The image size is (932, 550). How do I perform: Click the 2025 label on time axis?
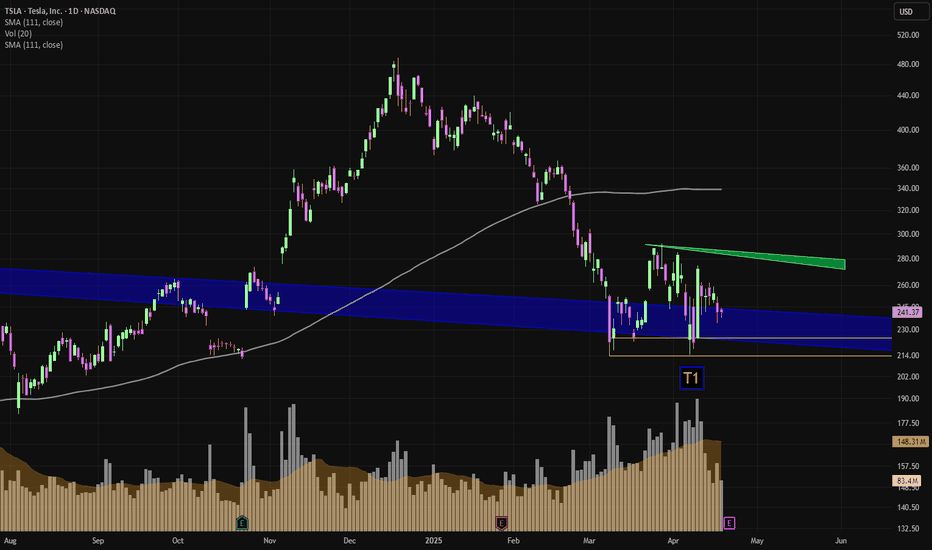click(433, 540)
